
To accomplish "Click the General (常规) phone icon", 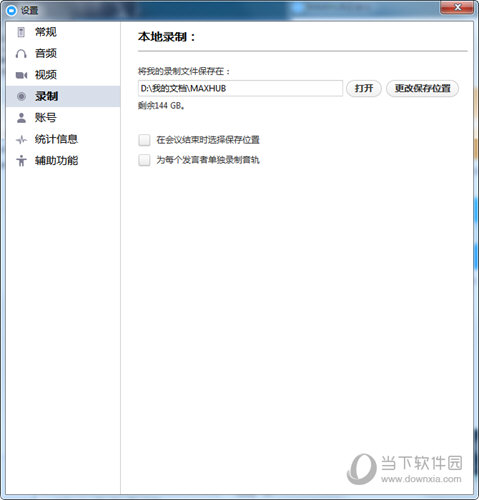I will (21, 32).
